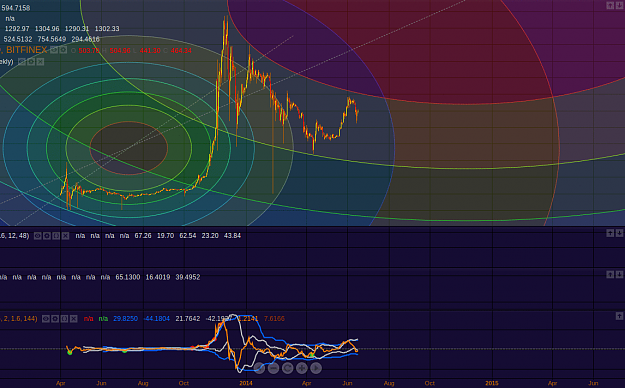Click the 594.7158 value at top
Screen dimensions: 625x388
16,8
